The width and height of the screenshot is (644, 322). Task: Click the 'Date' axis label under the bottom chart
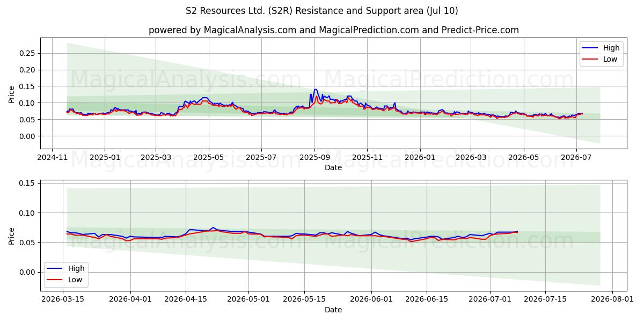click(x=333, y=310)
